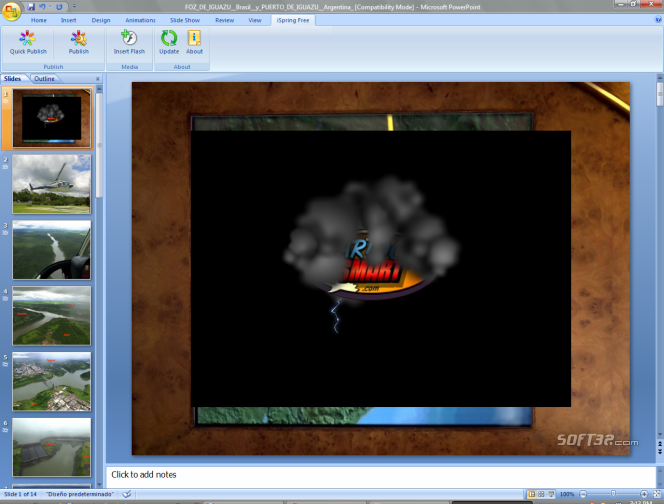Switch to the Outline pane tab
Screen dimensions: 664x504
[x=44, y=78]
